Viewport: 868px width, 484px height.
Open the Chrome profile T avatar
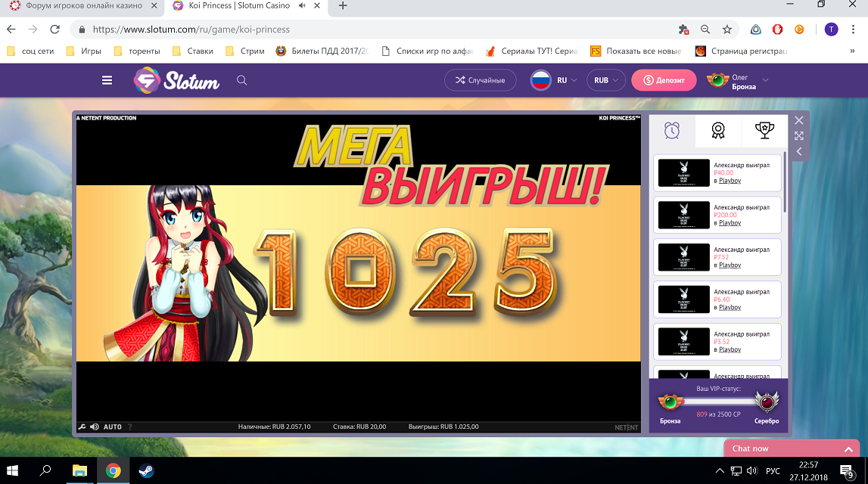click(x=832, y=29)
